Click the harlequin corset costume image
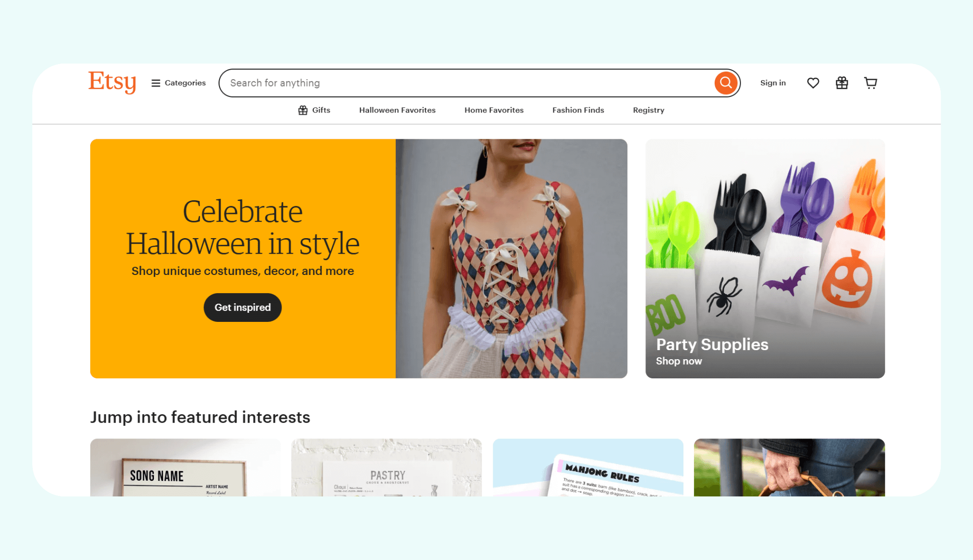Image resolution: width=973 pixels, height=560 pixels. [x=511, y=259]
